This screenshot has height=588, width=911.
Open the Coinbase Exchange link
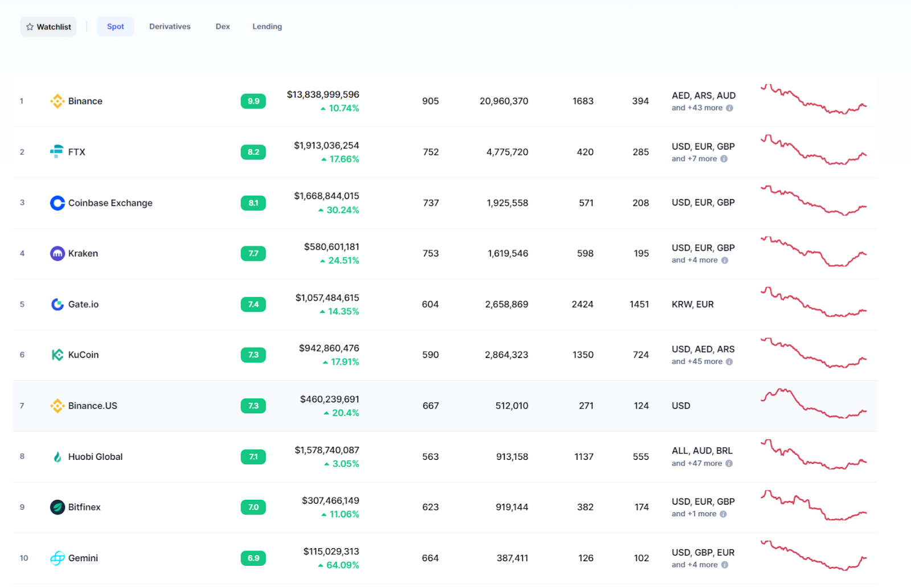coord(110,203)
